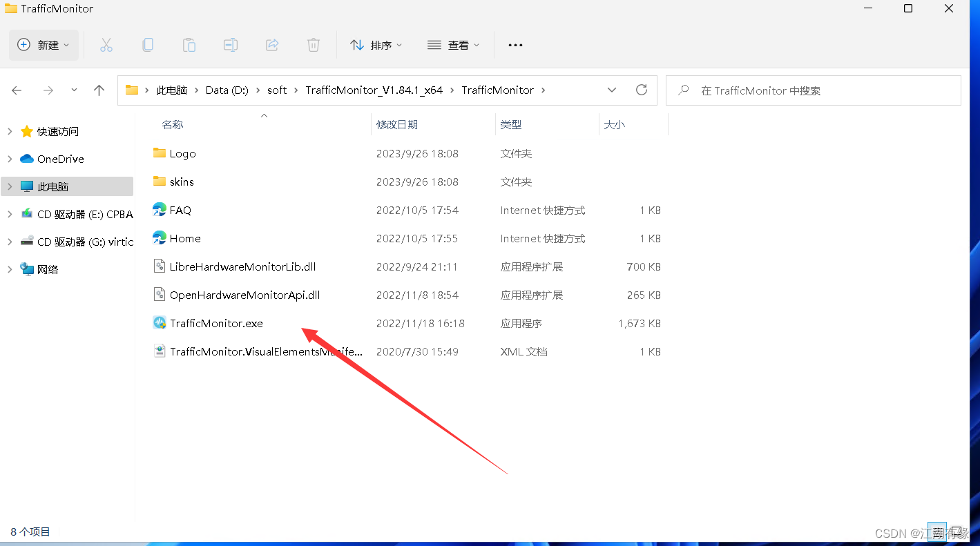
Task: Click the XML 文档 type cell
Action: point(523,351)
